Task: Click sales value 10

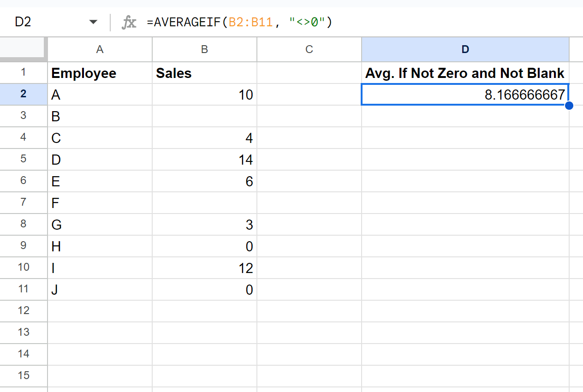Action: [x=204, y=95]
